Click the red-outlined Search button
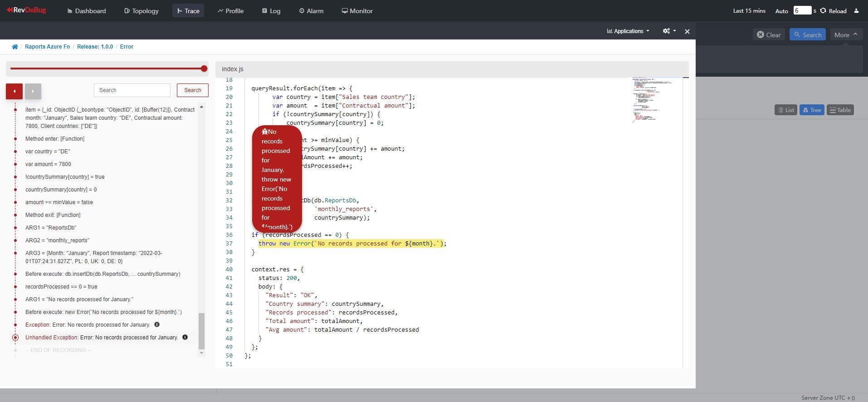The image size is (868, 402). point(193,90)
